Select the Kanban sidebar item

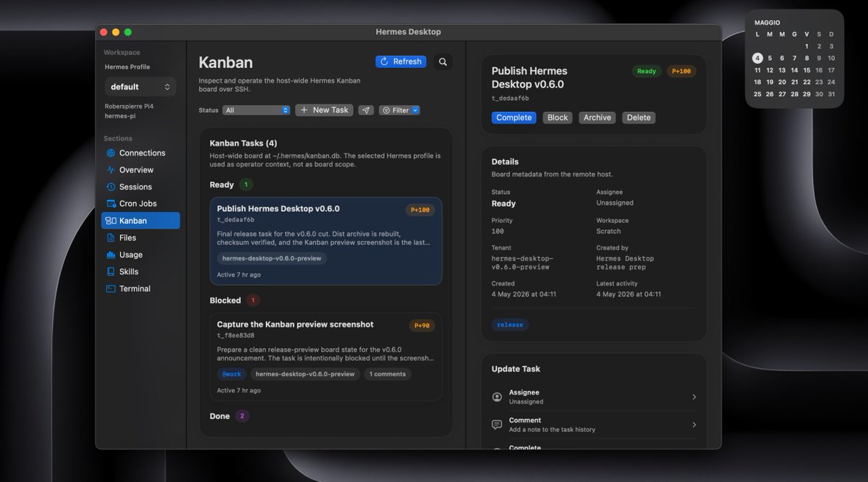140,221
